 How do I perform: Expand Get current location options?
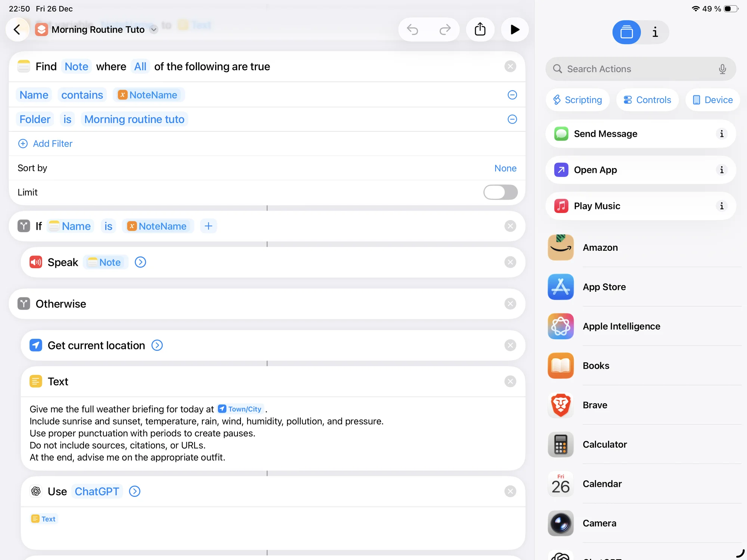(157, 345)
